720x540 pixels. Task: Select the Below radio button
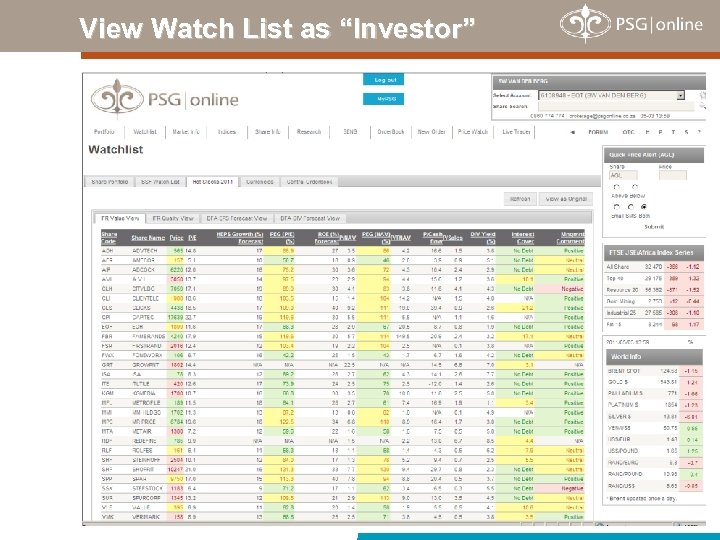(x=635, y=187)
